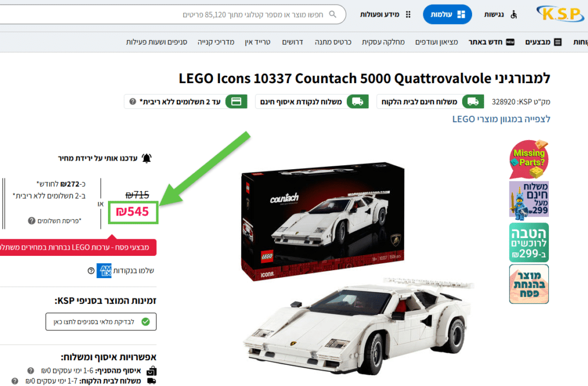Click the red Passover LEGO sale banner
This screenshot has height=386, width=588.
pyautogui.click(x=78, y=247)
